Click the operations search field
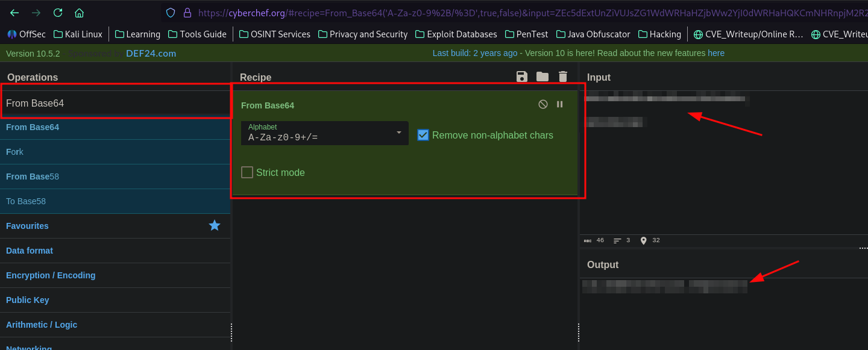The height and width of the screenshot is (350, 868). click(x=115, y=103)
